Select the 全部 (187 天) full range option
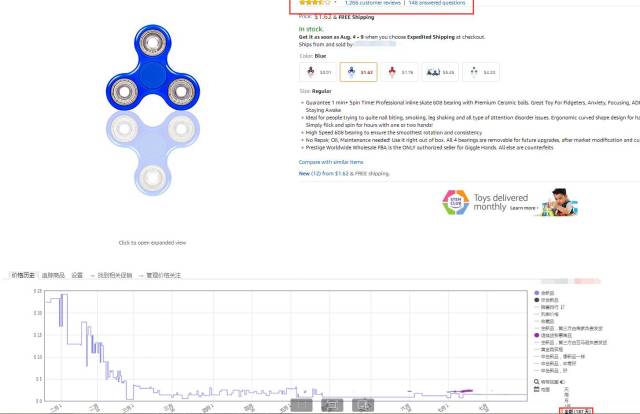This screenshot has width=640, height=414. click(x=576, y=411)
